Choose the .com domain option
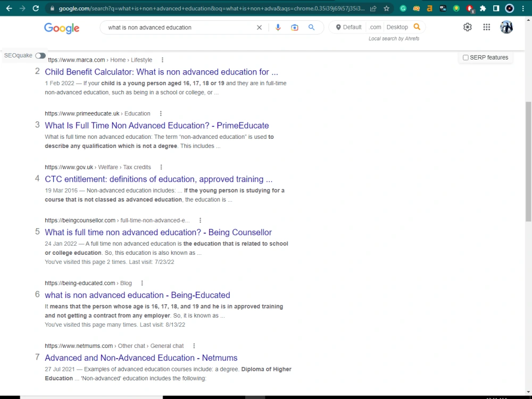The height and width of the screenshot is (399, 532). [375, 27]
